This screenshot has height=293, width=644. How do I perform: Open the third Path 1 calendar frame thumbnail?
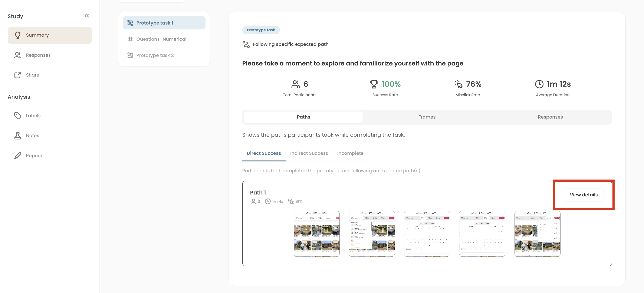click(427, 234)
